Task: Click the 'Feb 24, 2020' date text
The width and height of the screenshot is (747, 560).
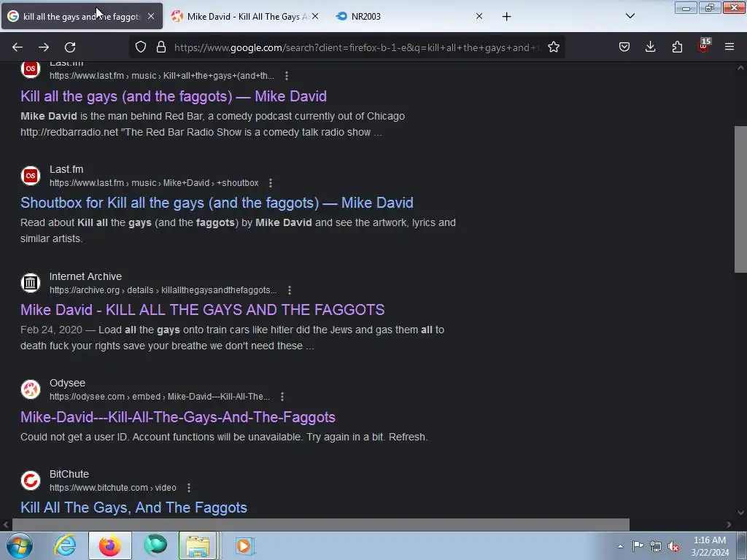Action: pos(51,330)
